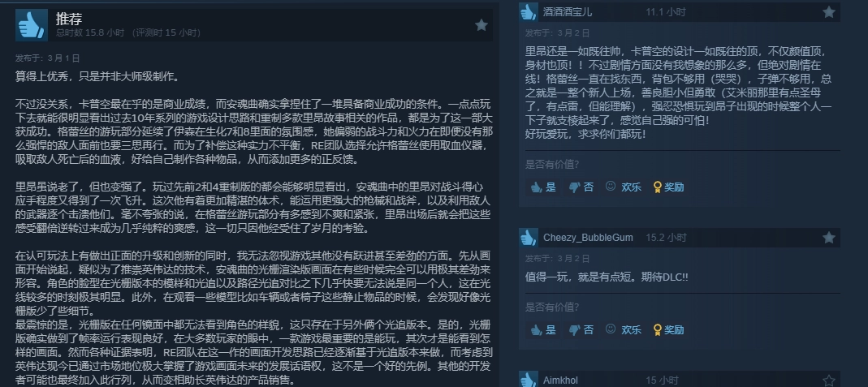Vote 是 on Cheezy_BubbleGum's review

pyautogui.click(x=542, y=329)
